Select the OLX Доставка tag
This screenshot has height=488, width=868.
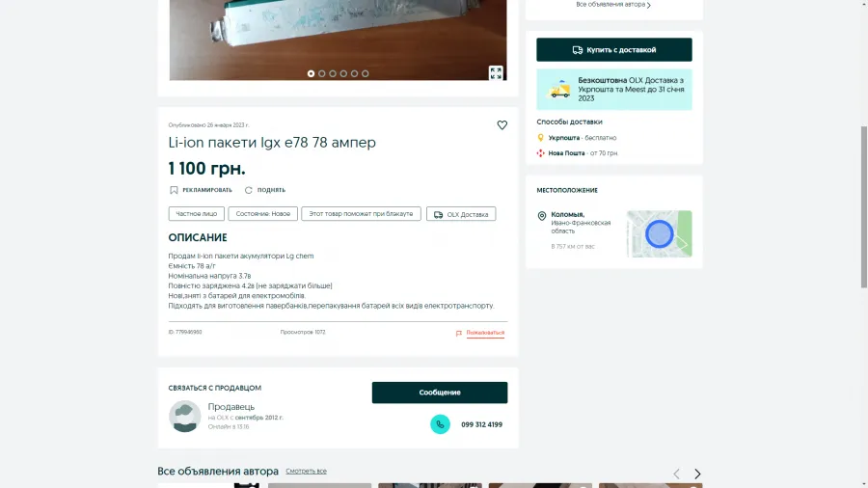(x=461, y=214)
